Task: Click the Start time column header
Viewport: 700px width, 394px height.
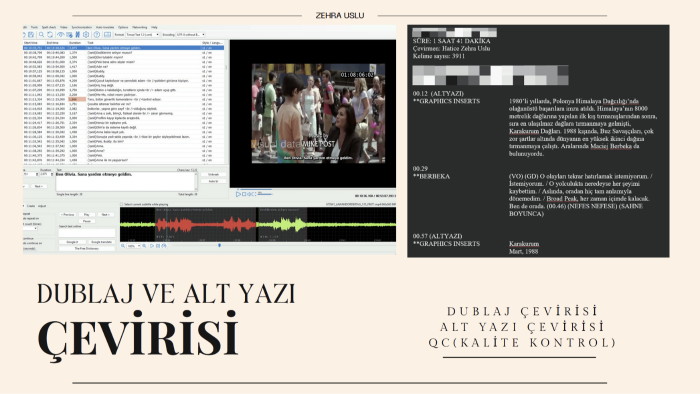Action: 34,43
